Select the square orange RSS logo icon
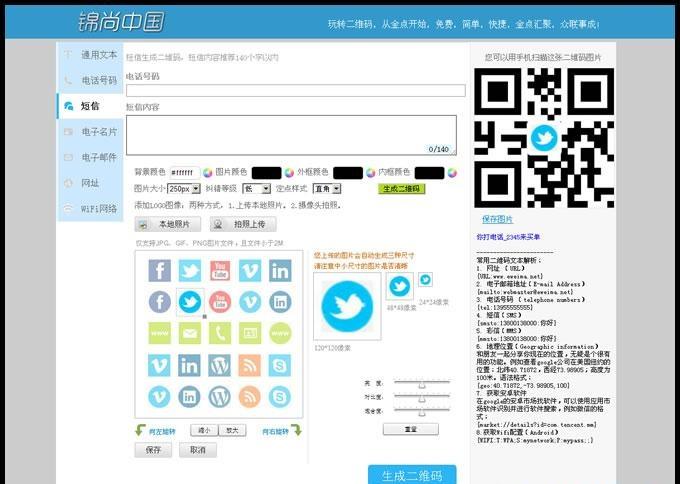680x484 pixels. (x=250, y=366)
